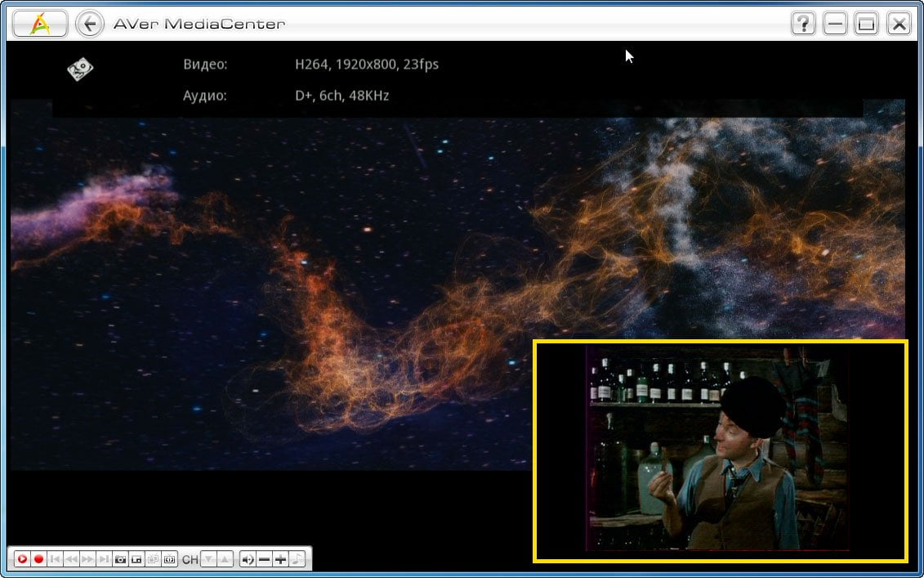The height and width of the screenshot is (578, 924).
Task: Skip to previous with the skip-back button
Action: 56,558
